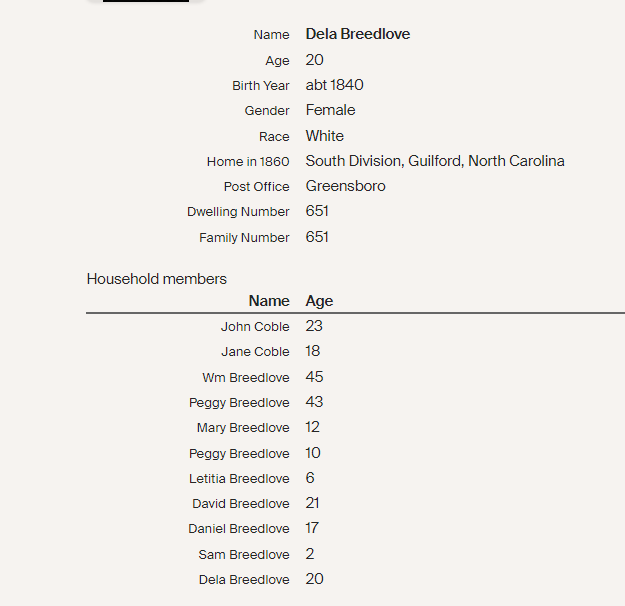This screenshot has height=606, width=625.
Task: Open Daniel Breedlove's record link
Action: [239, 529]
